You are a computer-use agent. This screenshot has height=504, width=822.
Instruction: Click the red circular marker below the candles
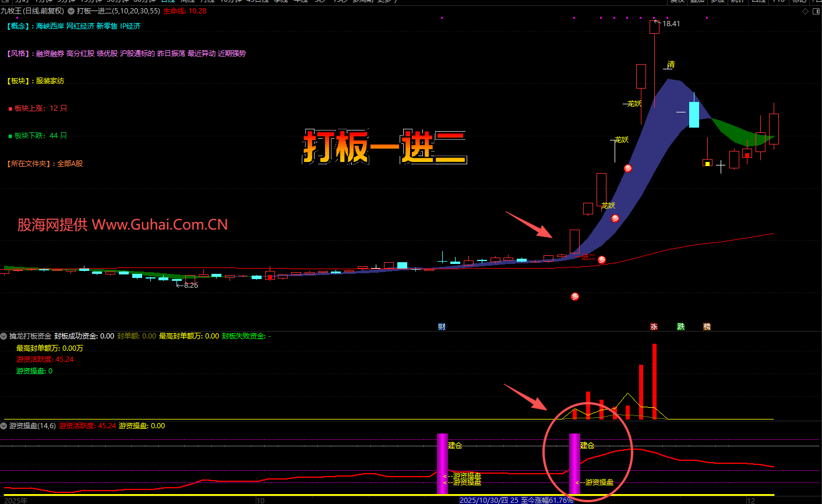(575, 297)
